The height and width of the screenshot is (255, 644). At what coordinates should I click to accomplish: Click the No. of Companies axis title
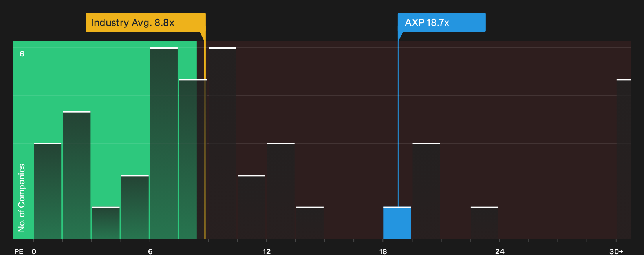coord(22,198)
